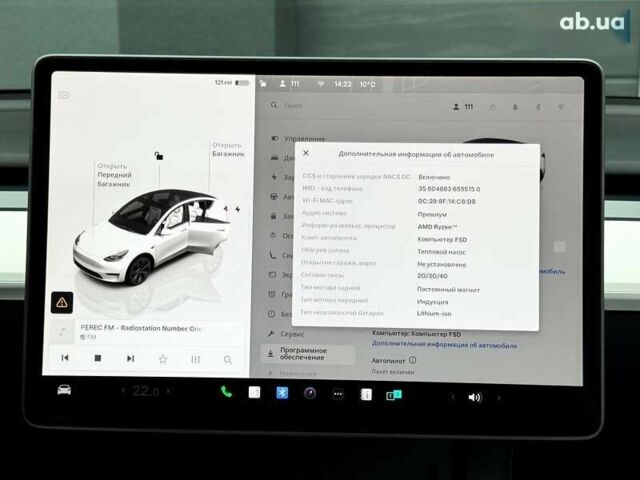The height and width of the screenshot is (480, 640).
Task: Open rear trunk (Открыть Багажник)
Action: tap(228, 149)
